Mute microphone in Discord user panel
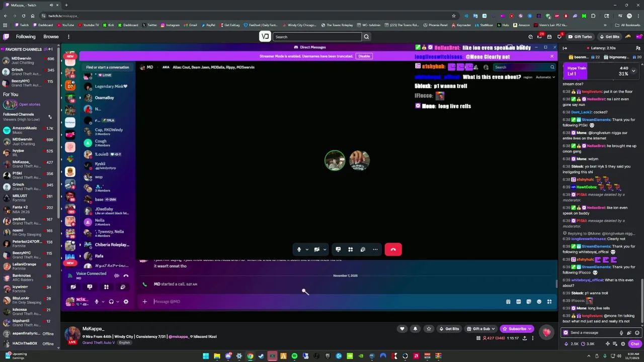 pos(97,302)
